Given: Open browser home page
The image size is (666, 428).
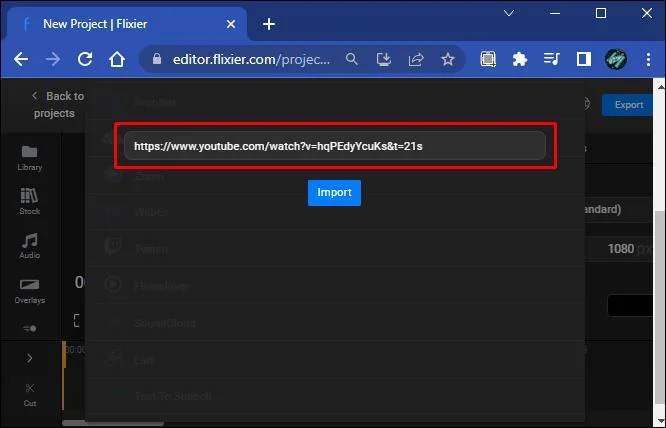Looking at the screenshot, I should pyautogui.click(x=117, y=59).
